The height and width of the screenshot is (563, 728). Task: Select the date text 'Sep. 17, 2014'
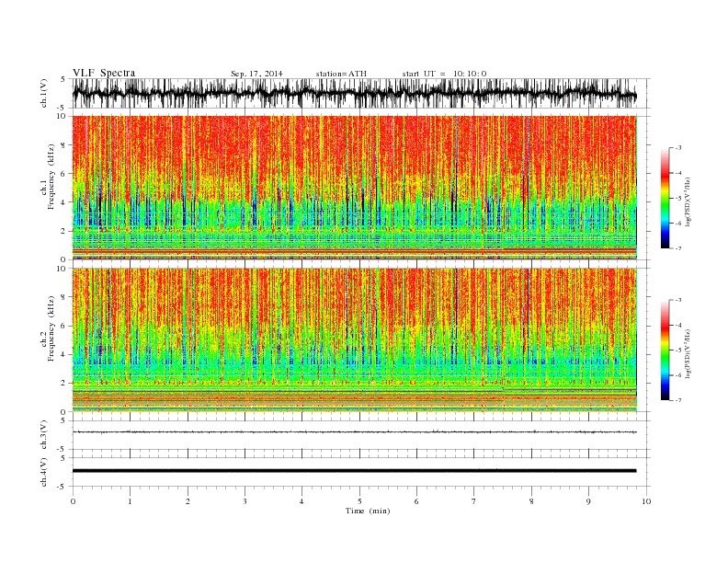256,74
